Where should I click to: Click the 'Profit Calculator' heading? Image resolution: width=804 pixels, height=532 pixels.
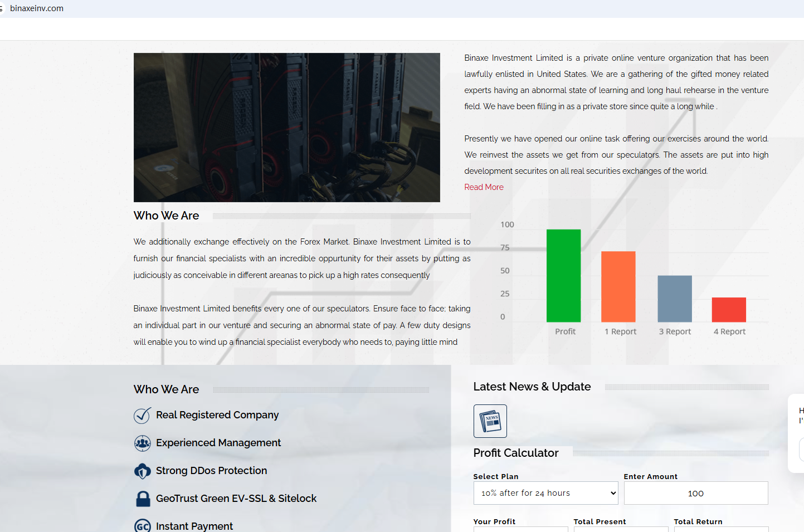(x=516, y=453)
